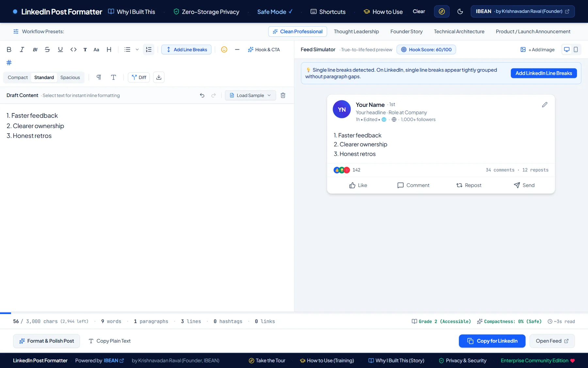The height and width of the screenshot is (368, 588).
Task: Apply bold formatting with the B icon
Action: pyautogui.click(x=9, y=50)
